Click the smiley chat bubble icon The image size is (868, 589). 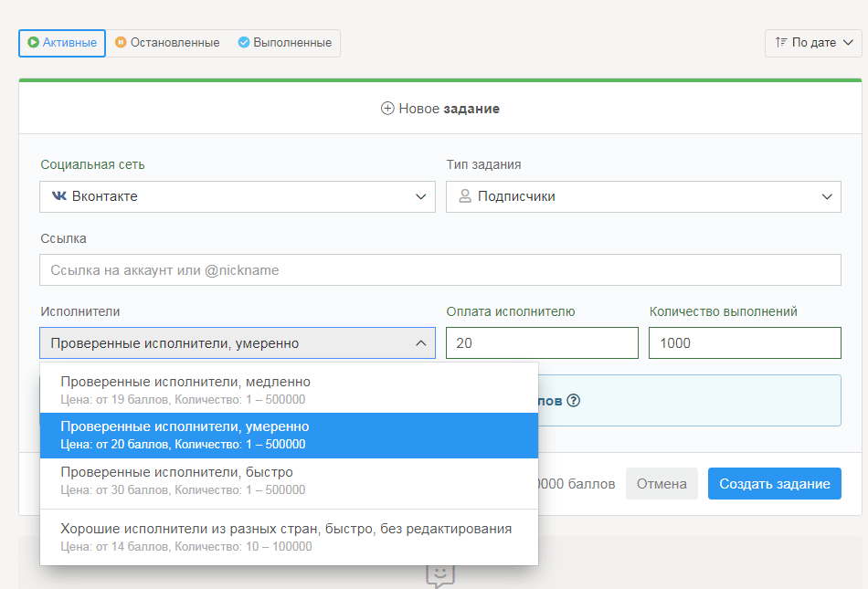coord(439,573)
